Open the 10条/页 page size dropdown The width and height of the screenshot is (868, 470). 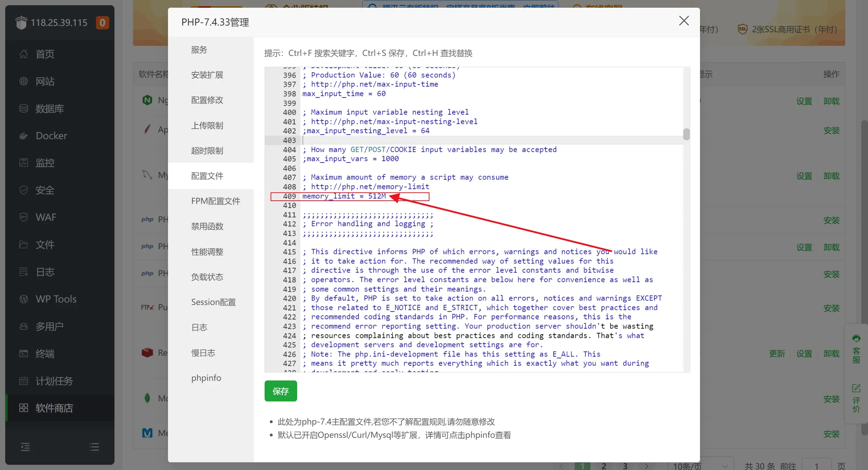(x=687, y=465)
